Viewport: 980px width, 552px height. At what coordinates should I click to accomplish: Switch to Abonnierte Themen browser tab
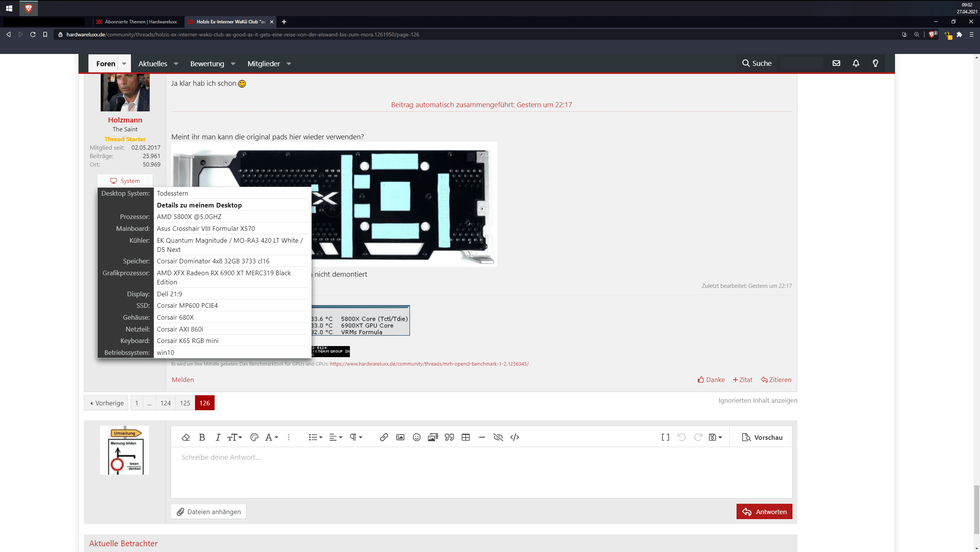coord(137,22)
